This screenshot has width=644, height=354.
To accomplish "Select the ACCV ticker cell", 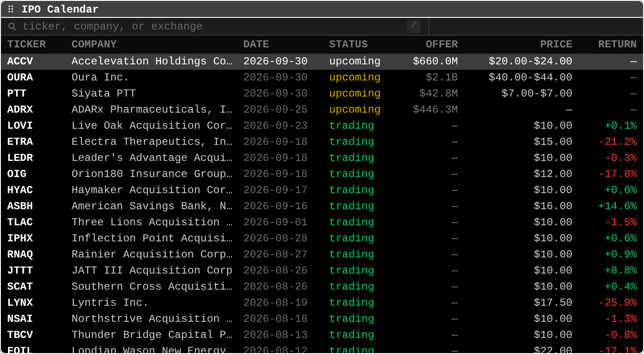I will [x=20, y=61].
